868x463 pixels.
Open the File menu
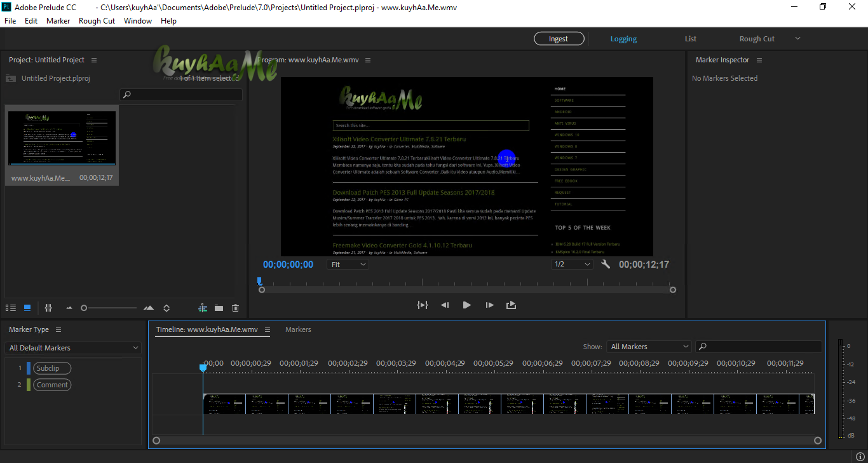click(x=10, y=20)
